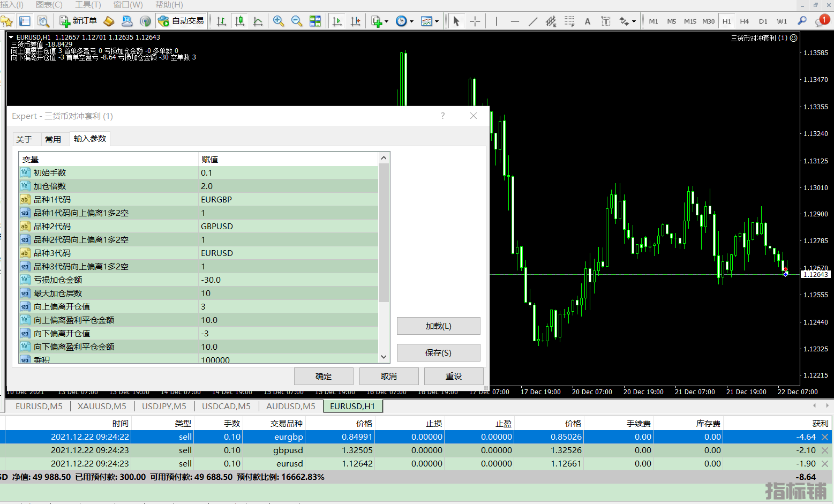Select the Fibonacci retracement tool

click(569, 21)
